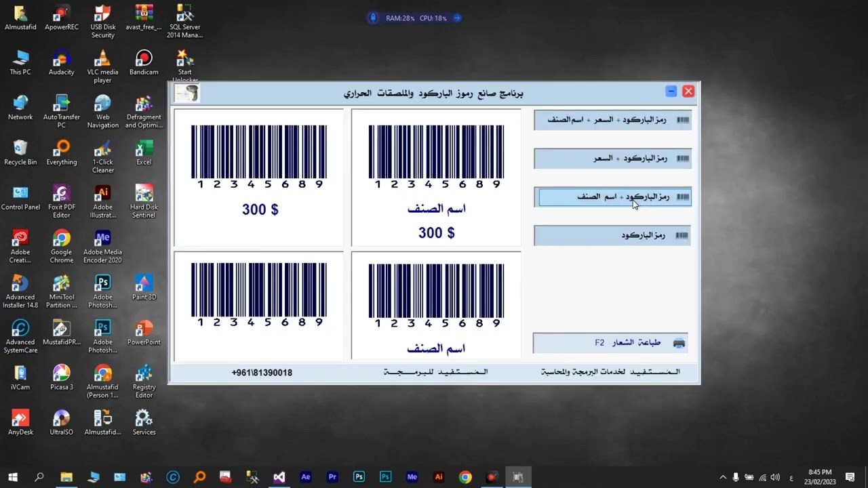
Task: Open Bandicam desktop shortcut
Action: click(x=144, y=63)
